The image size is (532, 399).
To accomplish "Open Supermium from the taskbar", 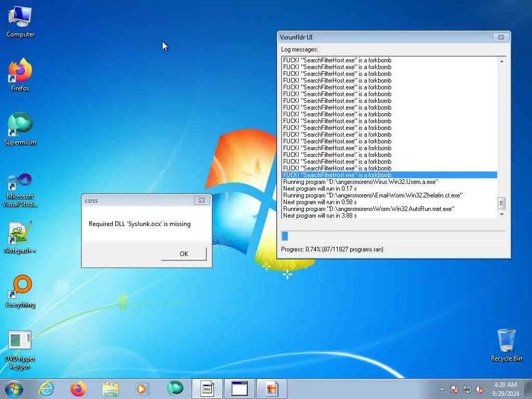I will 175,389.
